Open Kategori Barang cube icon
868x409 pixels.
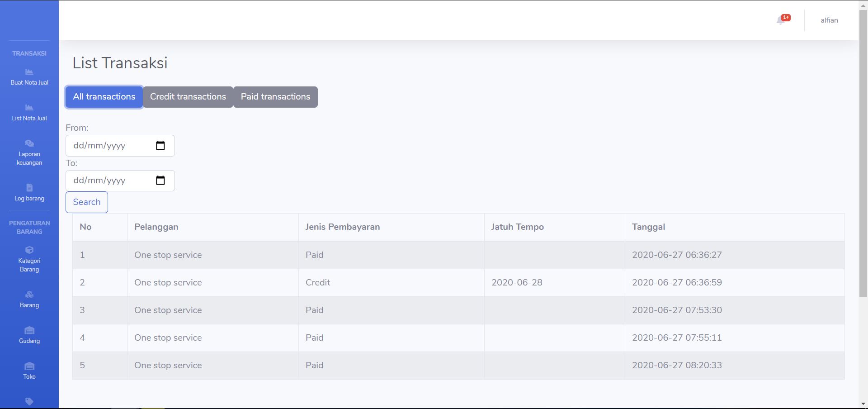(x=29, y=250)
